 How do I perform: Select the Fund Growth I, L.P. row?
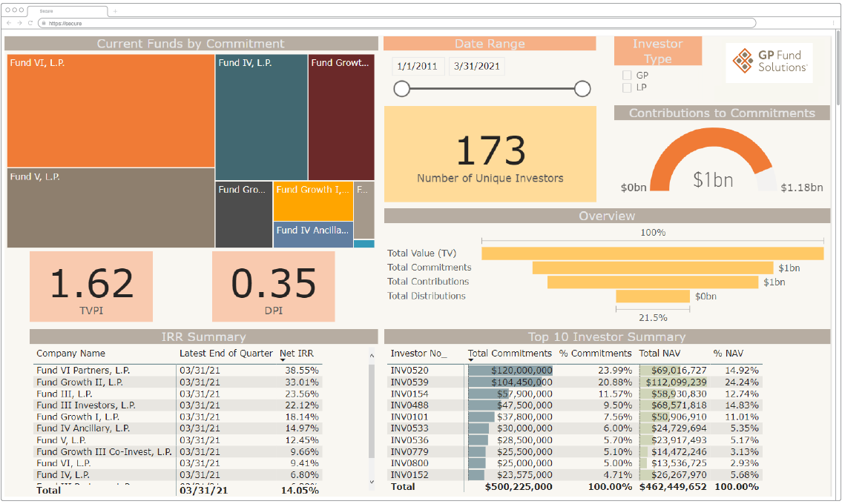point(178,417)
